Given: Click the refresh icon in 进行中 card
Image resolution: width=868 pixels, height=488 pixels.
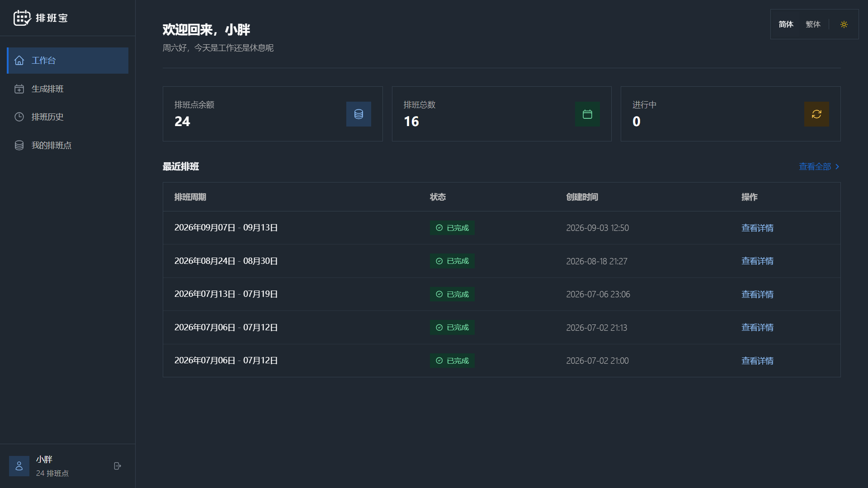Looking at the screenshot, I should click(x=816, y=114).
